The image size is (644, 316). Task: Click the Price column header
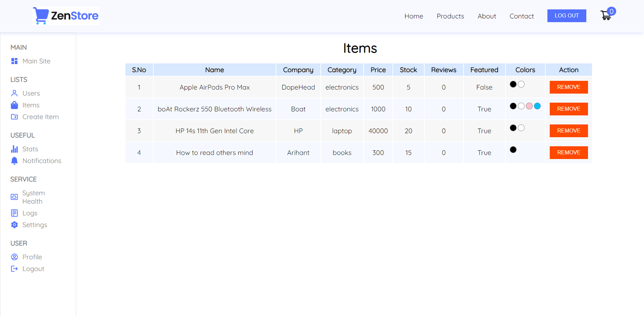coord(378,70)
